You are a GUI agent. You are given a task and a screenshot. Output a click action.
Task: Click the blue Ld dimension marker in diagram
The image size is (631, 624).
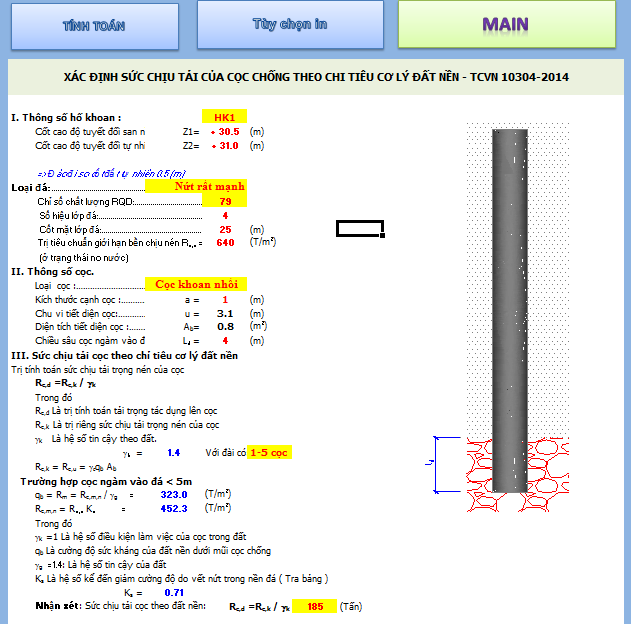tap(442, 464)
